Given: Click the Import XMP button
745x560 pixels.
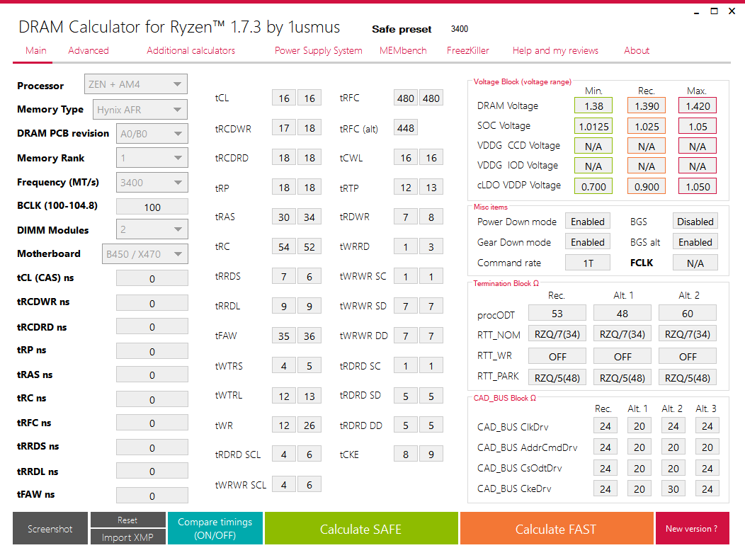Looking at the screenshot, I should pos(127,537).
